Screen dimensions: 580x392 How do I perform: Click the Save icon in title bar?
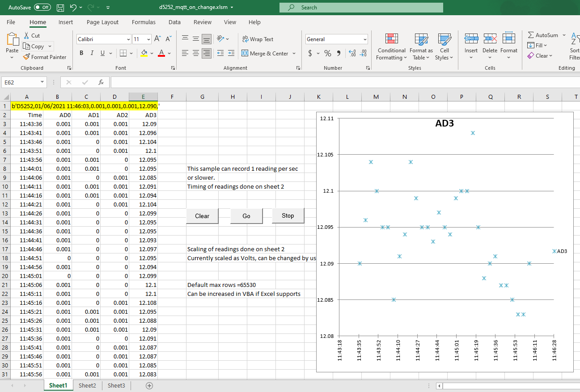pos(60,8)
